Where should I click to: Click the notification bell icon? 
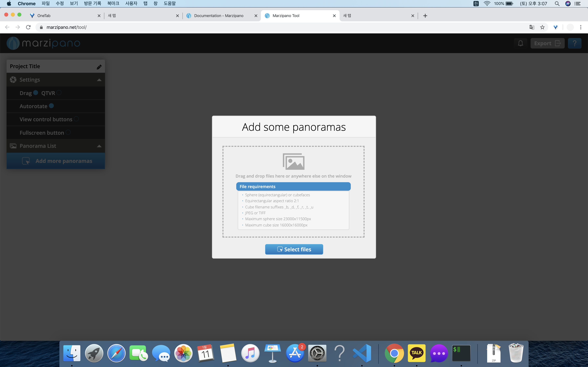click(x=520, y=43)
